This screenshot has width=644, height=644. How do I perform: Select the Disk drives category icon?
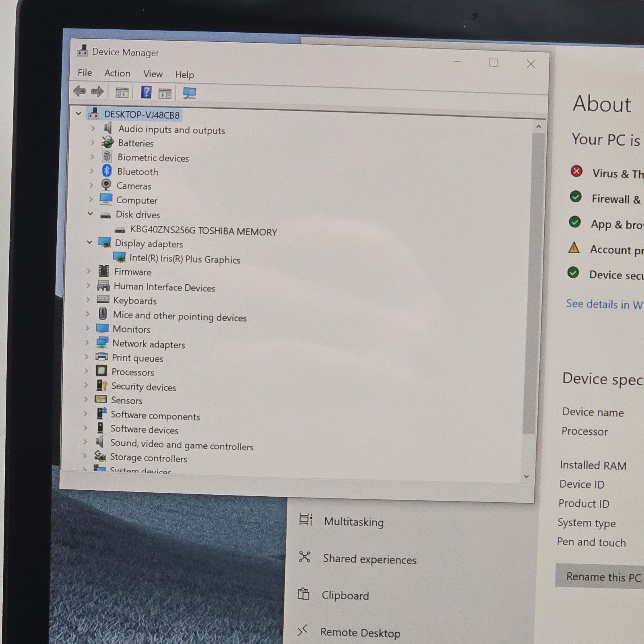click(x=105, y=215)
